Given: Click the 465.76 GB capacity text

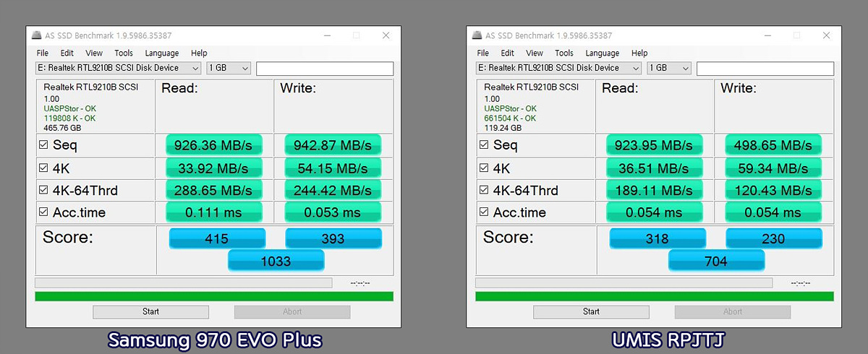Looking at the screenshot, I should (x=61, y=128).
